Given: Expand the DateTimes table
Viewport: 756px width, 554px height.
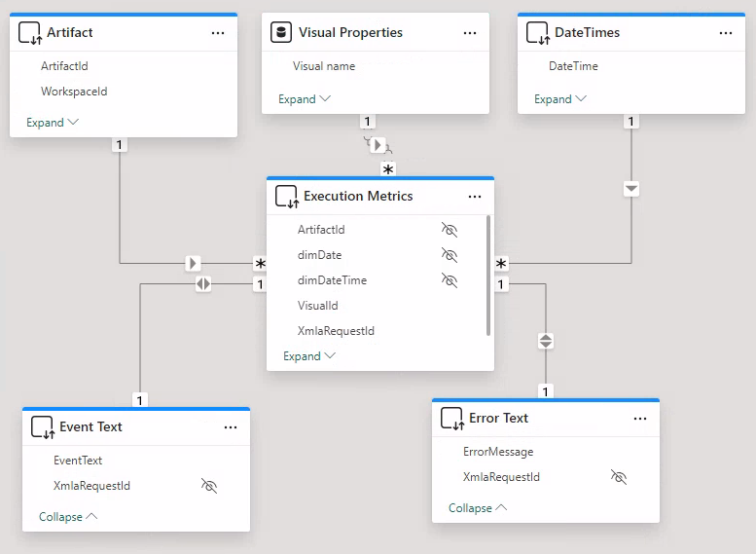Looking at the screenshot, I should pos(560,99).
